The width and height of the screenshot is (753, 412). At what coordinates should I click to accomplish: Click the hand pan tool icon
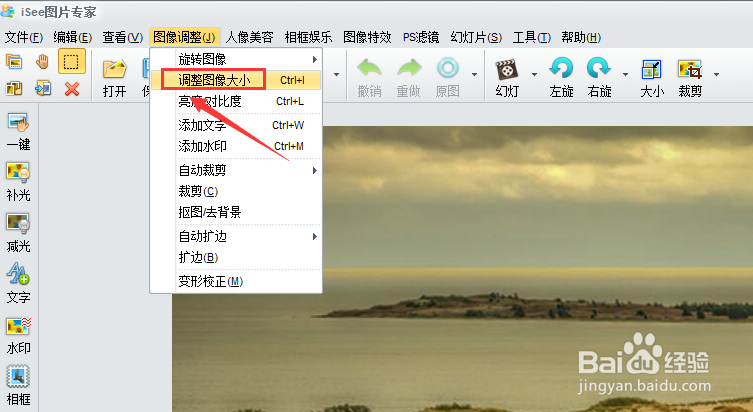pyautogui.click(x=43, y=62)
